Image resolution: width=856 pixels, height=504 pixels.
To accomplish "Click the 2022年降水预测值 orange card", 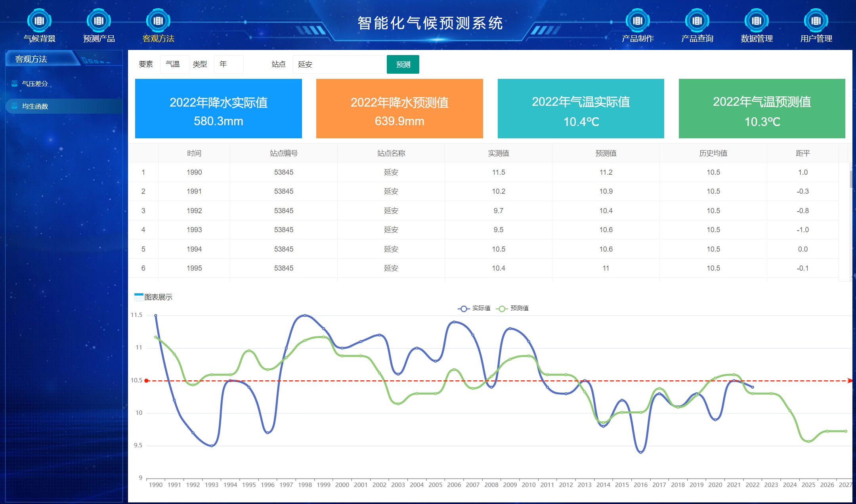I will tap(399, 109).
